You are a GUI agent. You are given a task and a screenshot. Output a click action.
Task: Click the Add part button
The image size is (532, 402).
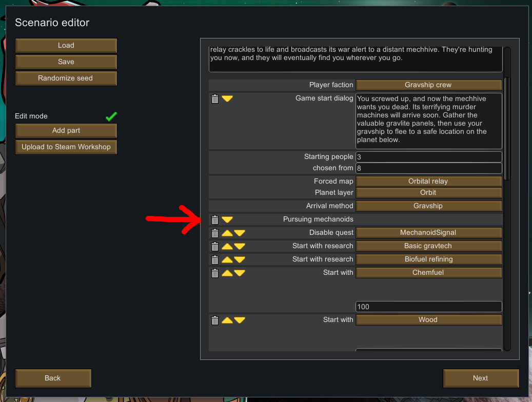point(66,131)
